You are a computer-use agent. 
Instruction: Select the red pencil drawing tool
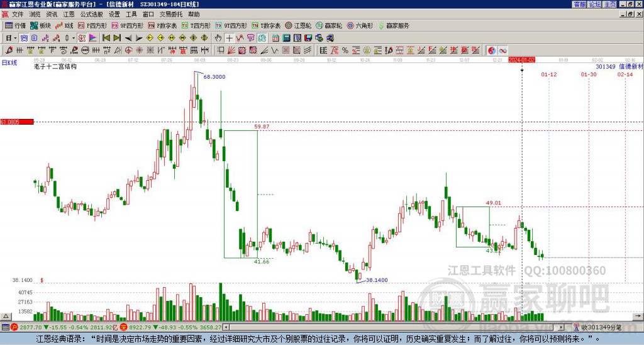pos(9,50)
